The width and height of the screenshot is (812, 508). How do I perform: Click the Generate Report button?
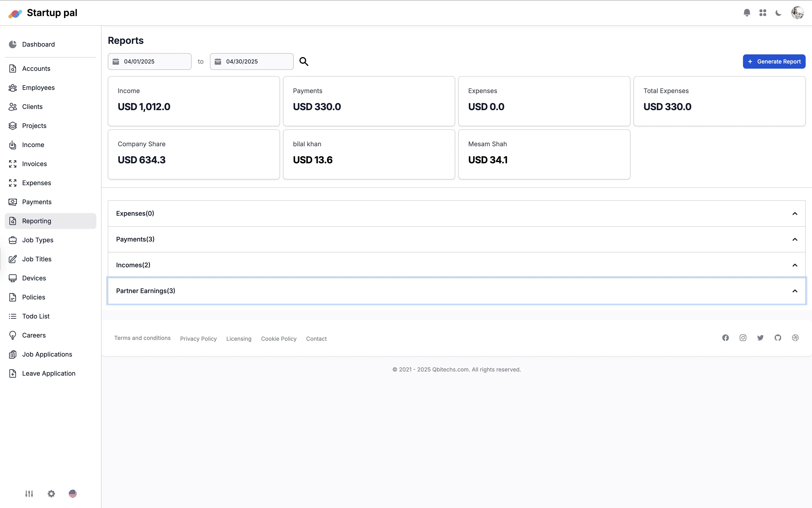[x=774, y=62]
